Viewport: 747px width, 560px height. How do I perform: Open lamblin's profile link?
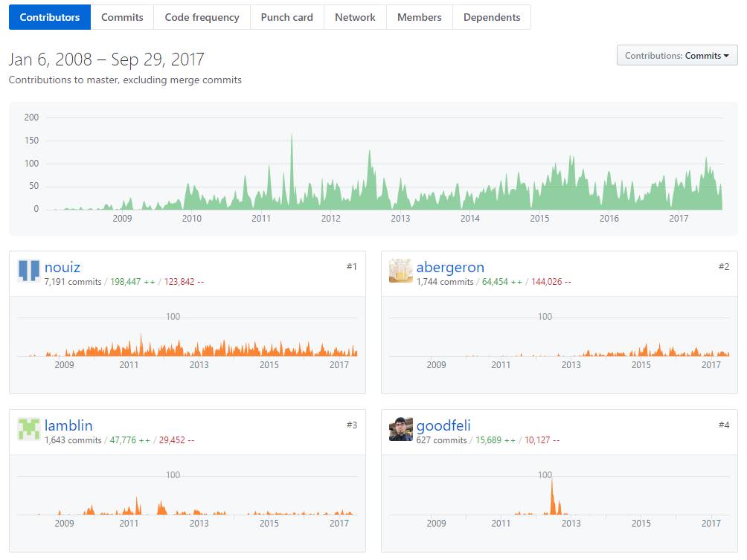pyautogui.click(x=68, y=425)
